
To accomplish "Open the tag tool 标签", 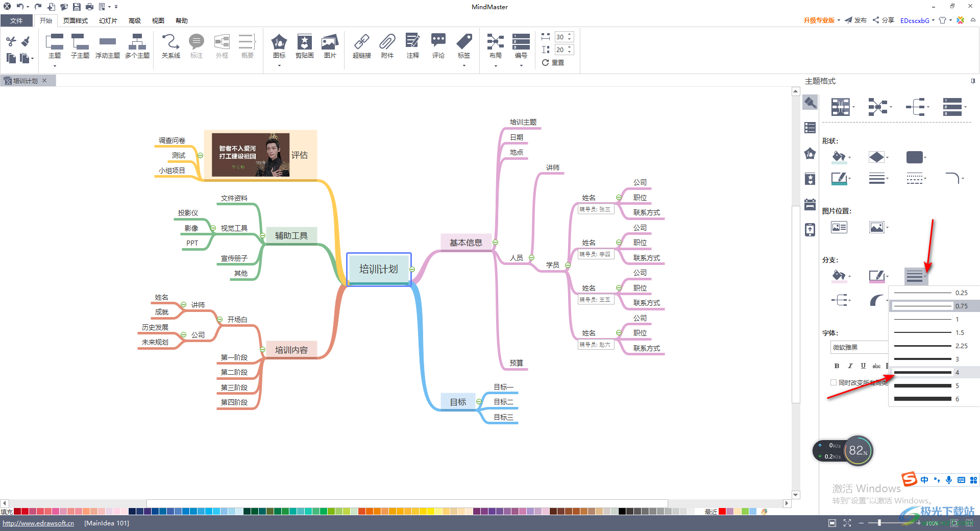I will 464,46.
